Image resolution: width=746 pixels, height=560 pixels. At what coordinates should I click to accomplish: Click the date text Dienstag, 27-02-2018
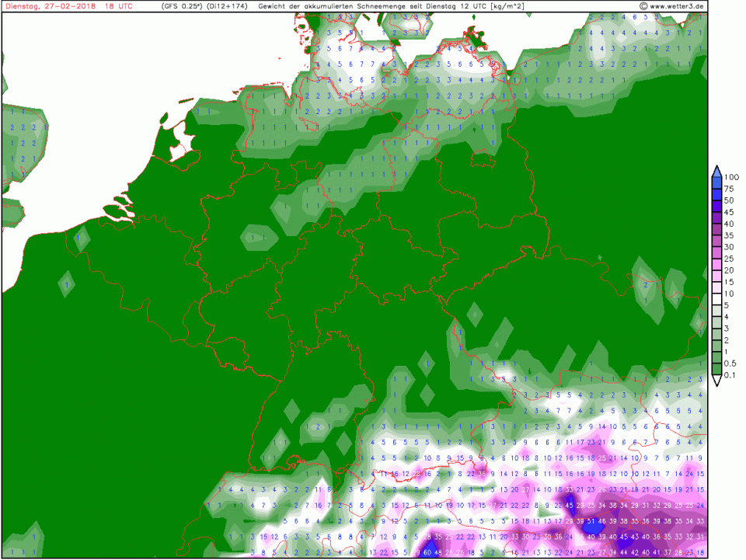pyautogui.click(x=49, y=6)
